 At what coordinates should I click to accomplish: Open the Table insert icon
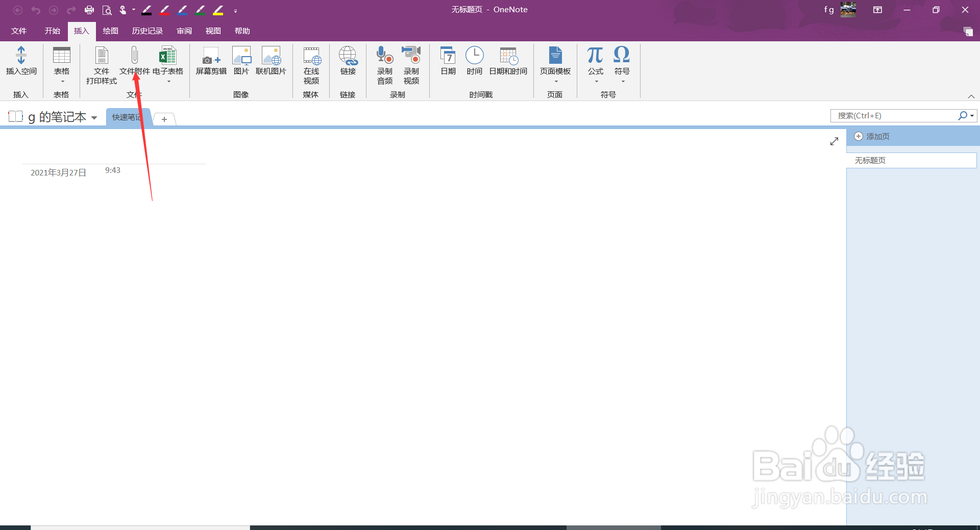[62, 55]
